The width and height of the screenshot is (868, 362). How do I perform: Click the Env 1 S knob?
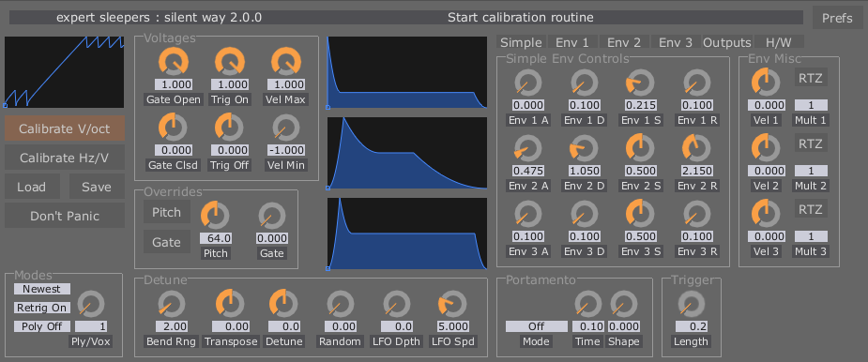pos(641,83)
